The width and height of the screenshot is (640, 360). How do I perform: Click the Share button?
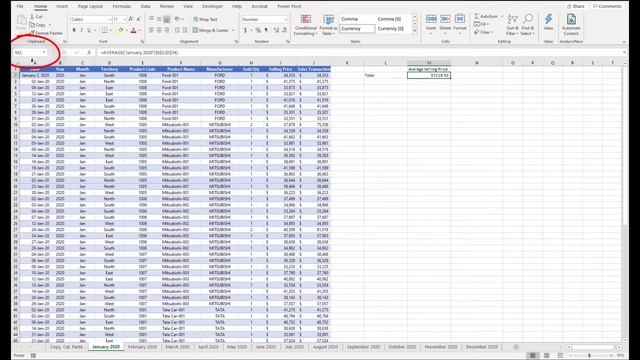576,6
